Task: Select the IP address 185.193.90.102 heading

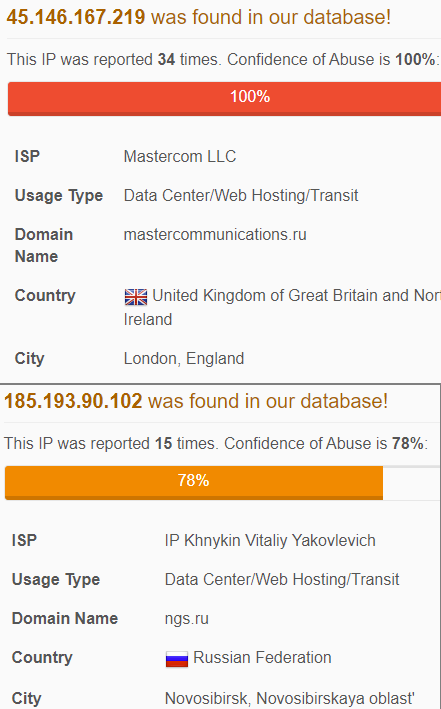Action: click(x=73, y=401)
